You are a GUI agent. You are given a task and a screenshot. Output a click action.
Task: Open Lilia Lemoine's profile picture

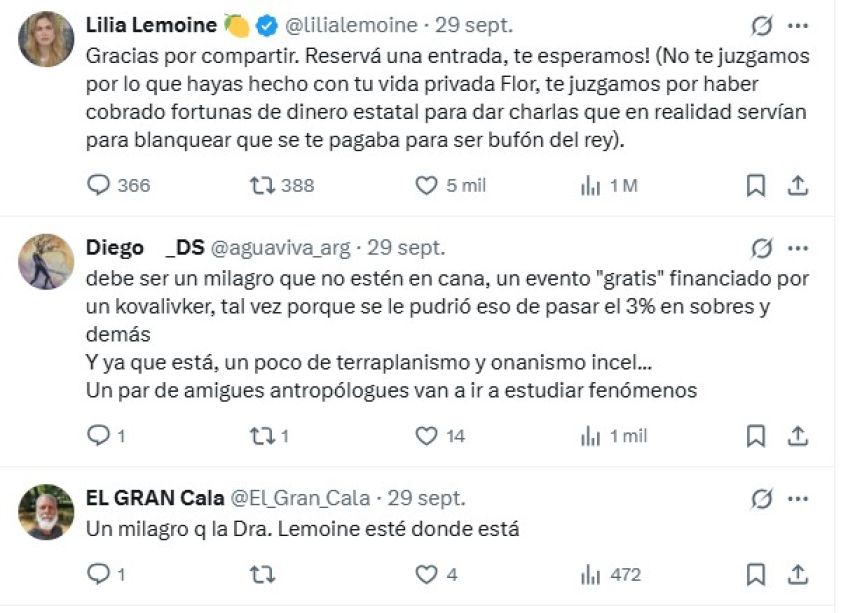point(46,39)
